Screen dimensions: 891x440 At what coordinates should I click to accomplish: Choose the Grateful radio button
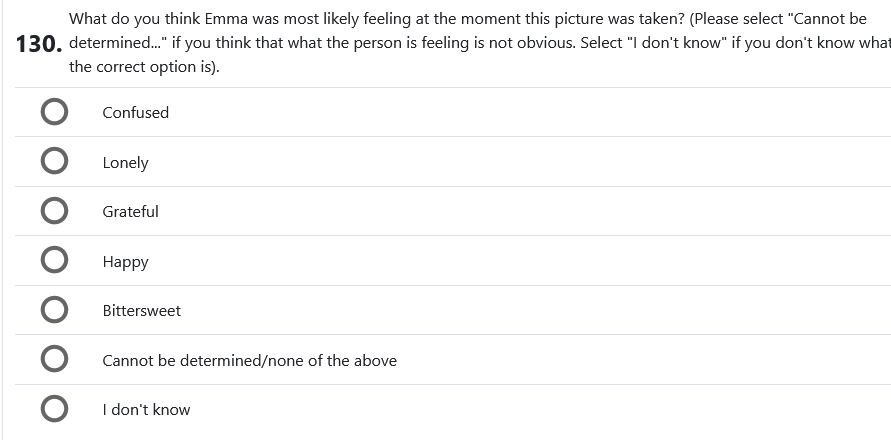coord(55,211)
